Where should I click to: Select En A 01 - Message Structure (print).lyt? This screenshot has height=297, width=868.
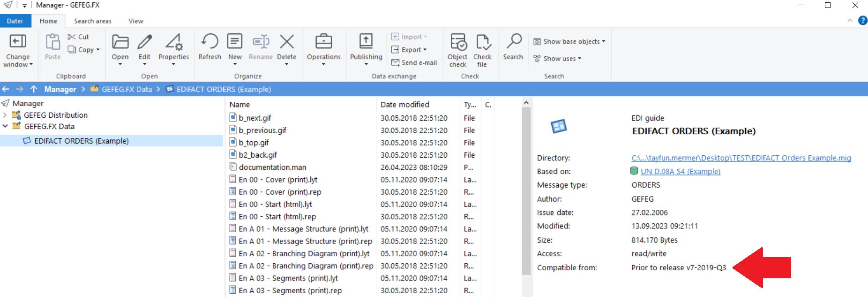303,228
